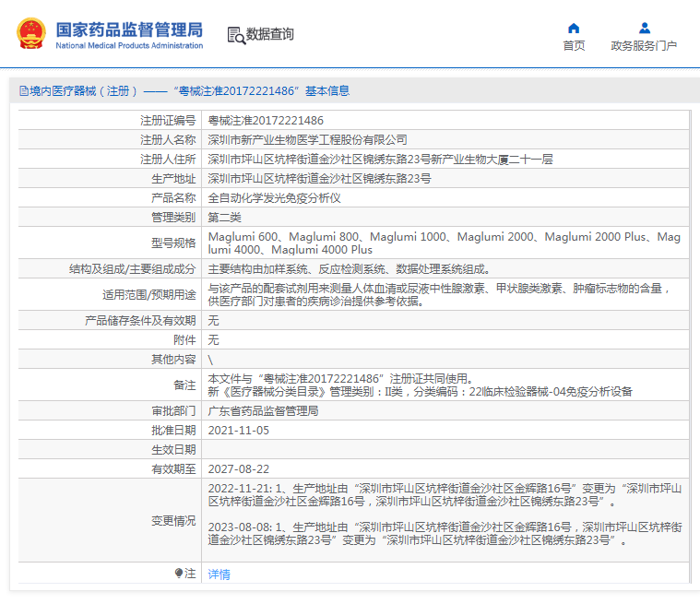The image size is (700, 604).
Task: Click the 其他内容 row label
Action: [173, 360]
